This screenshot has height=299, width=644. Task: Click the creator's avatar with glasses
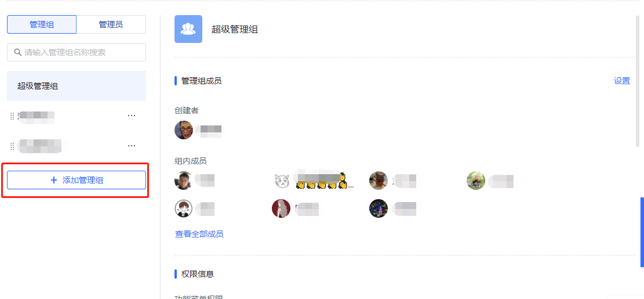184,130
